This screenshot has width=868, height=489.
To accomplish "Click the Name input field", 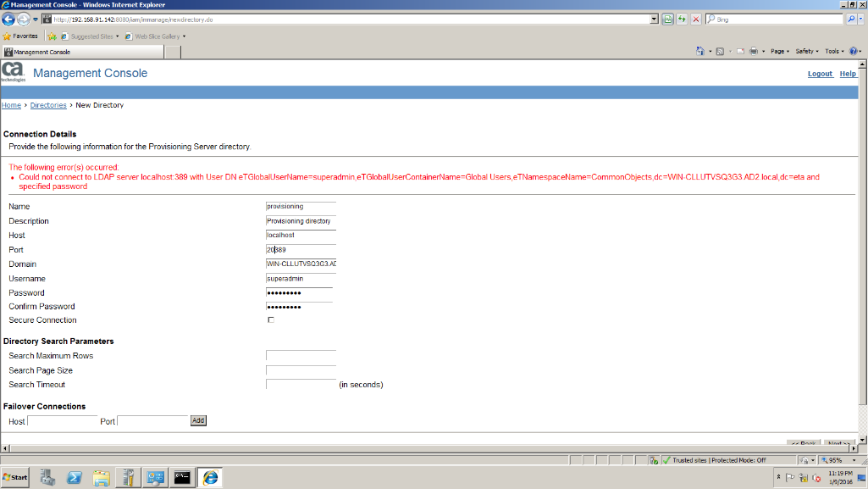I will (x=301, y=207).
